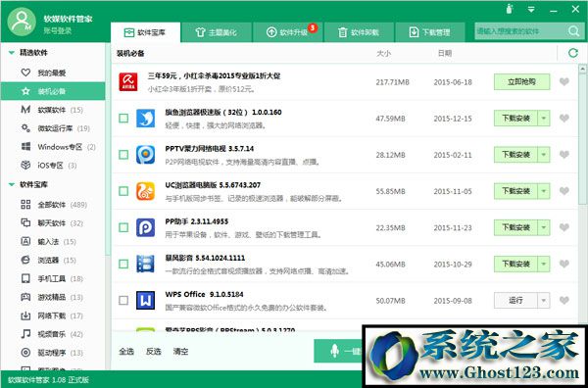Switch to the 下载管理 tab

430,32
